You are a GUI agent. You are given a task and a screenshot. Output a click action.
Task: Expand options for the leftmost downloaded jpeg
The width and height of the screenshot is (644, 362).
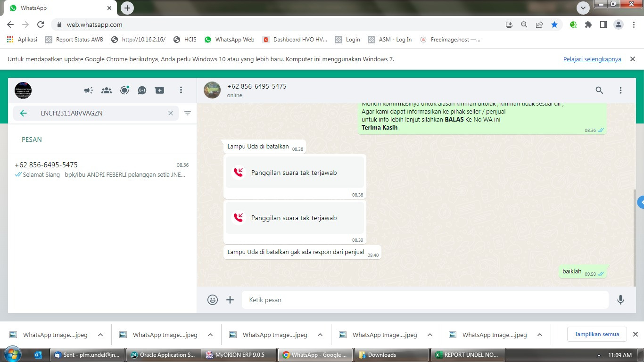pyautogui.click(x=100, y=335)
